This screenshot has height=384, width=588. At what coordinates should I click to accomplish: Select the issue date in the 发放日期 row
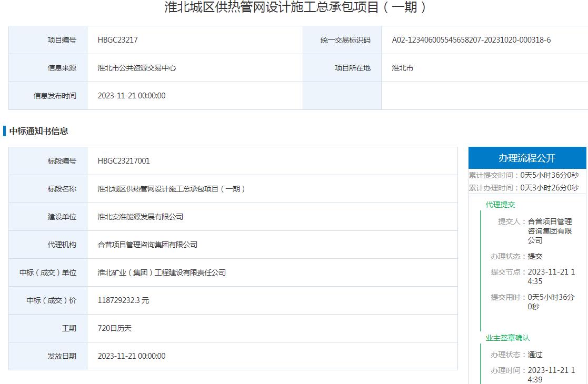[x=132, y=356]
